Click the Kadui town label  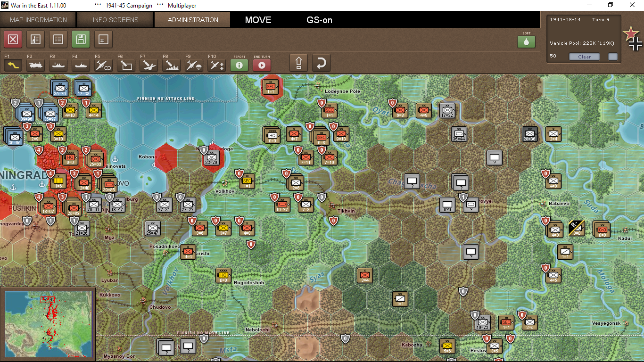(x=625, y=238)
